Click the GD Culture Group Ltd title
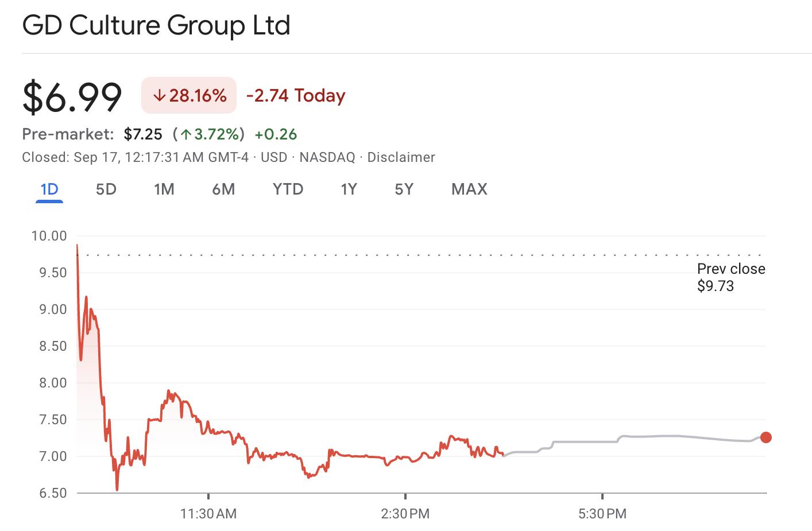The image size is (812, 531). click(156, 26)
